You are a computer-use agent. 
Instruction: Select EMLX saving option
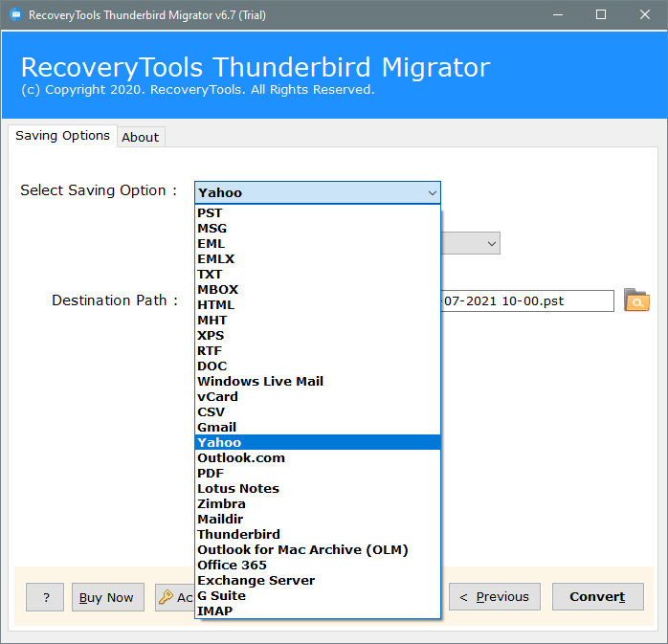(318, 259)
